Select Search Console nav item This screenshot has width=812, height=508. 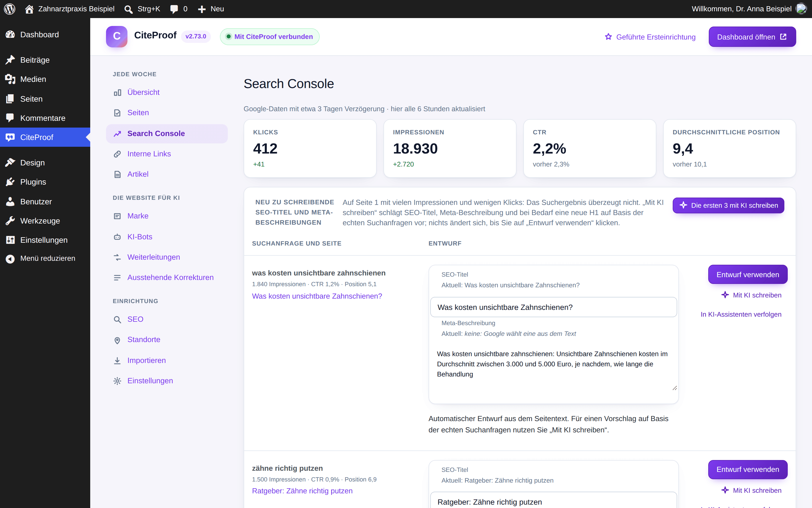coord(167,134)
